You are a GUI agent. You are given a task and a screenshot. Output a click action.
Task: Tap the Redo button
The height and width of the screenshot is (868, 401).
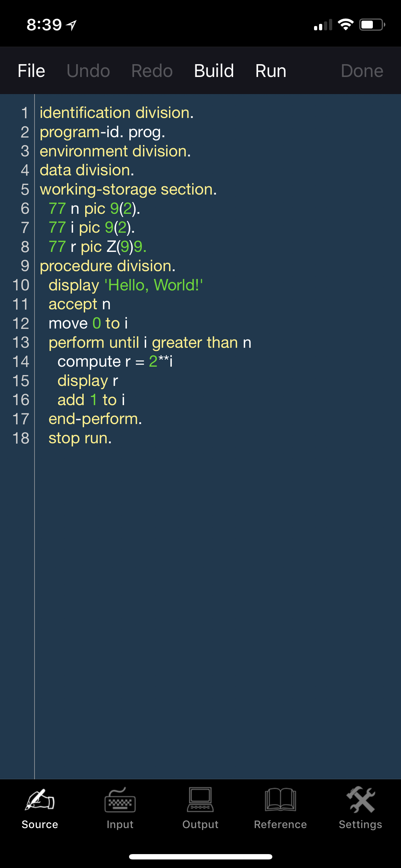(x=152, y=71)
